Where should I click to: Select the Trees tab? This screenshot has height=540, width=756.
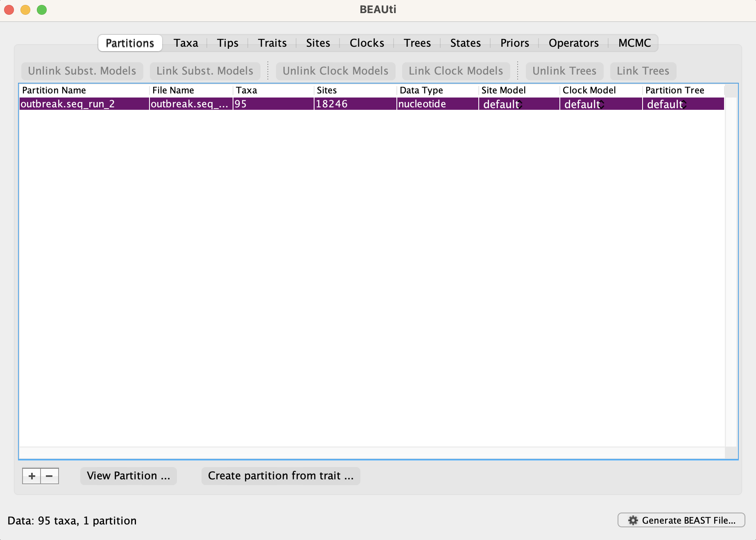click(417, 43)
